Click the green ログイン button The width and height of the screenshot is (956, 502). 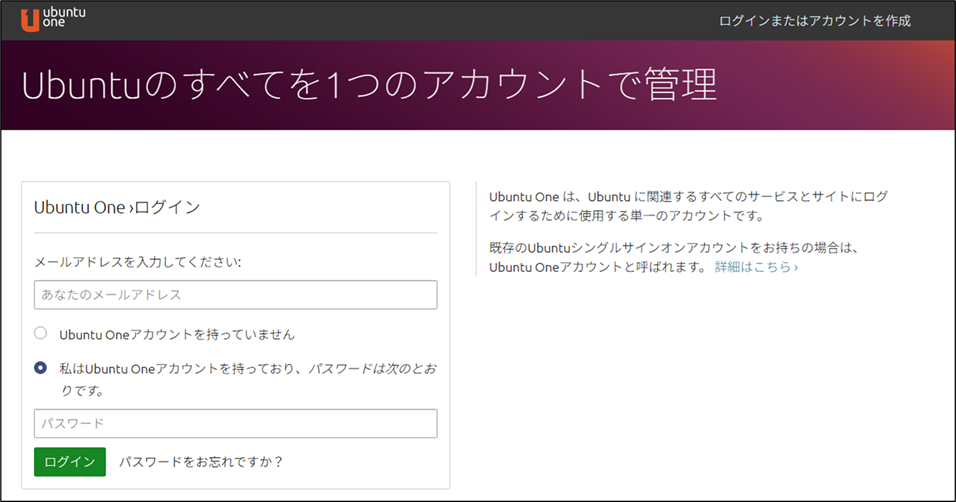[x=70, y=462]
